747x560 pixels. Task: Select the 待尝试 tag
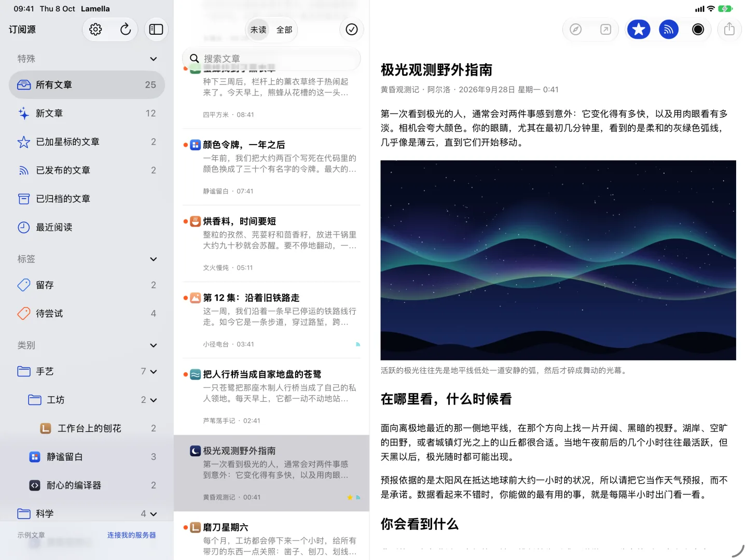coord(87,314)
